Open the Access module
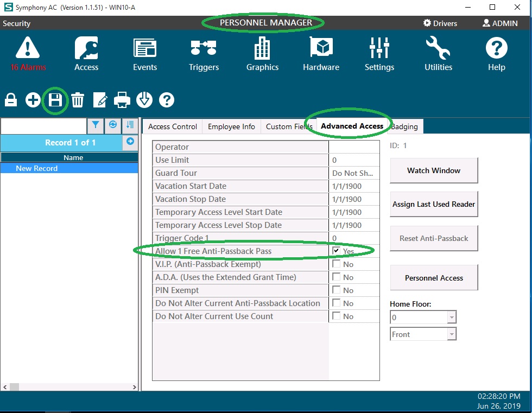The image size is (532, 413). 86,54
